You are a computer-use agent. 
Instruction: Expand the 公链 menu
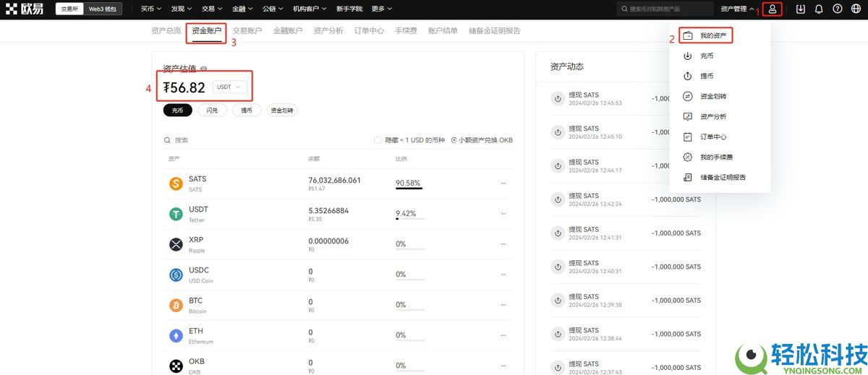coord(273,9)
